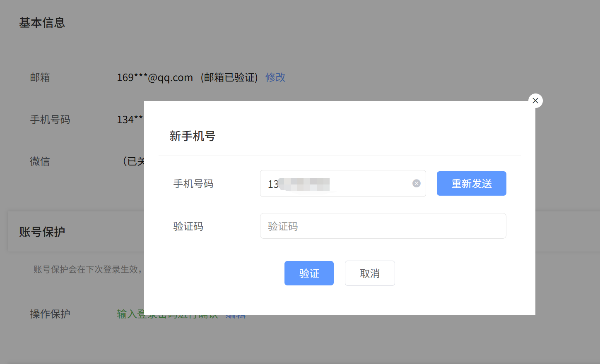Viewport: 600px width, 364px height.
Task: Click the 手机号码 label inside the dialog
Action: point(193,184)
